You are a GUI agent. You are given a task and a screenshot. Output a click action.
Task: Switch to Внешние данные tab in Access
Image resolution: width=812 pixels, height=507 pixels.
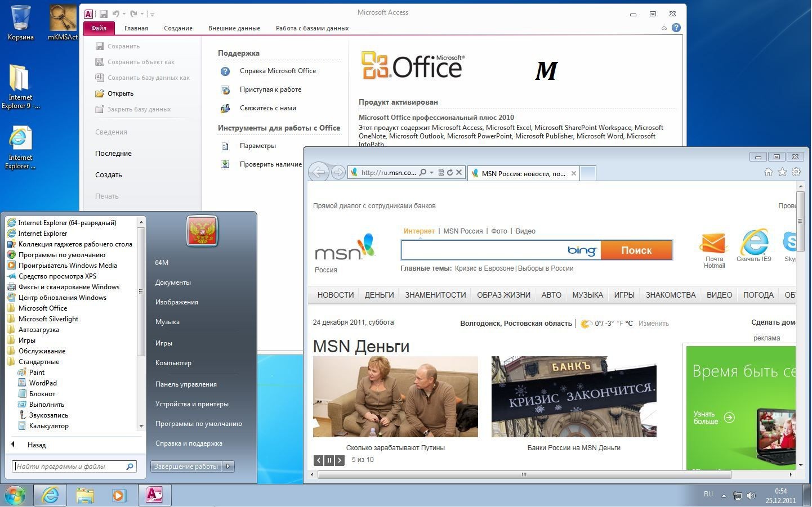pyautogui.click(x=234, y=28)
